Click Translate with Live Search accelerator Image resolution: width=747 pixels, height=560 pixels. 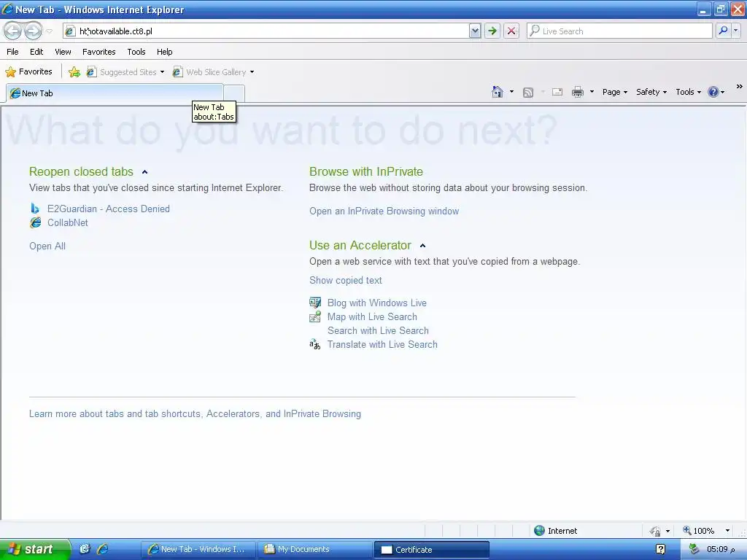(382, 344)
